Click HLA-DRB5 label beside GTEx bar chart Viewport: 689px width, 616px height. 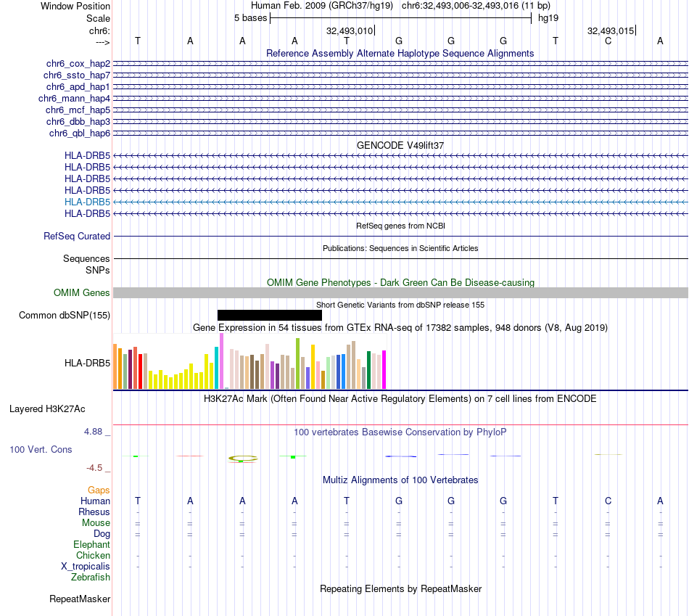click(88, 364)
